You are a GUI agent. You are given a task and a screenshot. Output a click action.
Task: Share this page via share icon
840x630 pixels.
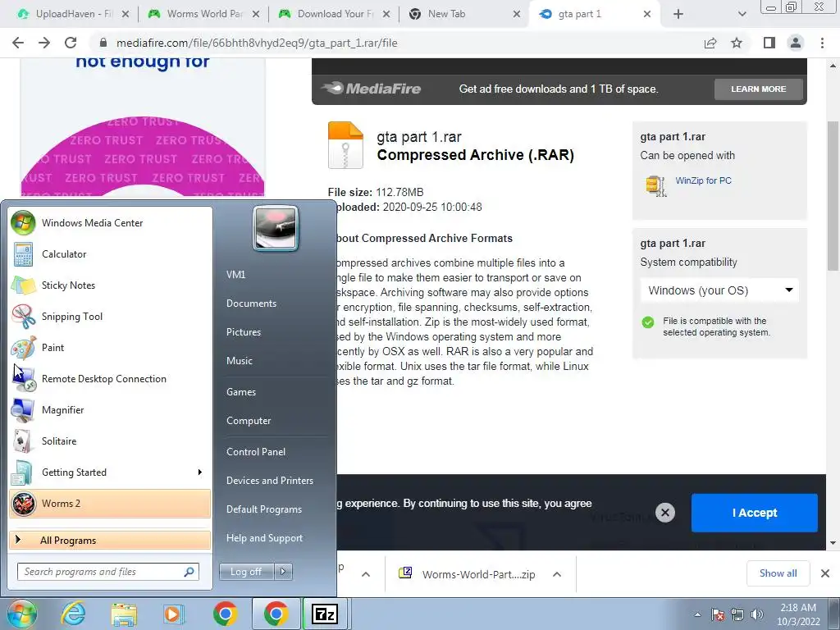click(710, 43)
